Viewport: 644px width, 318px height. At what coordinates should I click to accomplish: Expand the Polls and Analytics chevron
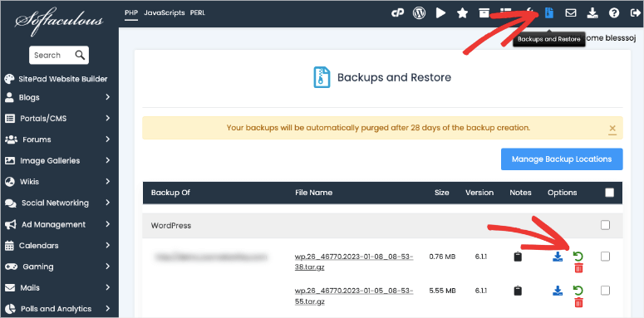(x=107, y=309)
